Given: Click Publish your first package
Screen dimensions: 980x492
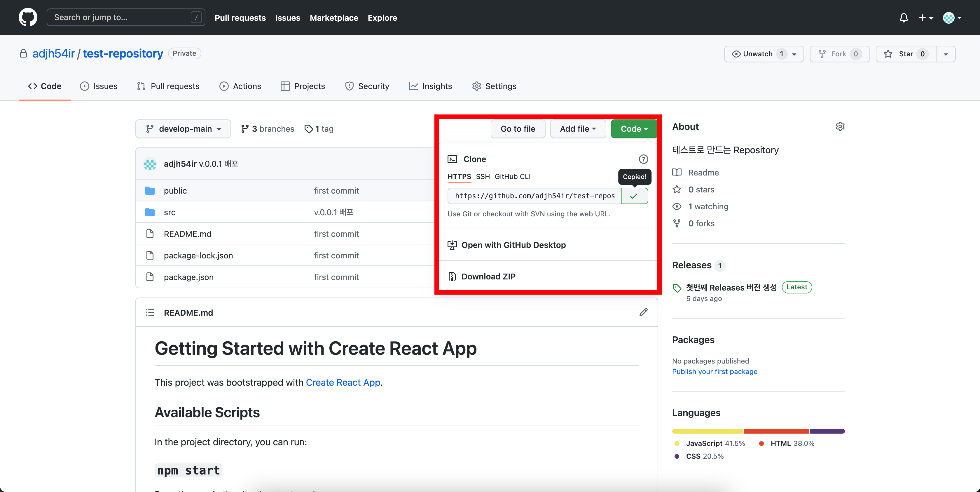Looking at the screenshot, I should tap(715, 372).
